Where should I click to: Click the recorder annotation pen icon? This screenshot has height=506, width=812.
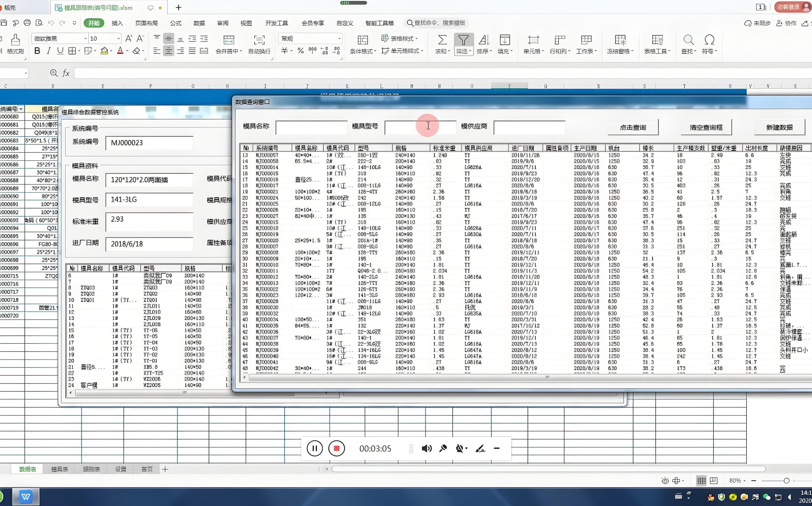480,448
